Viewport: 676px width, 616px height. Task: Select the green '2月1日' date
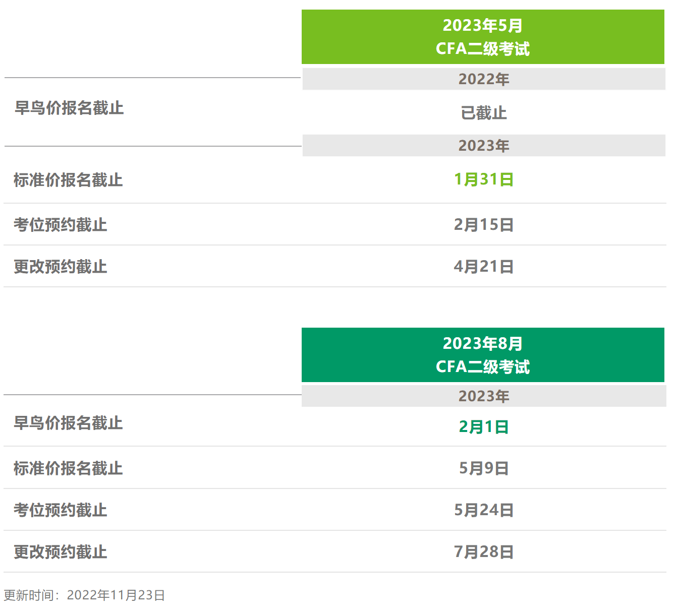point(484,427)
